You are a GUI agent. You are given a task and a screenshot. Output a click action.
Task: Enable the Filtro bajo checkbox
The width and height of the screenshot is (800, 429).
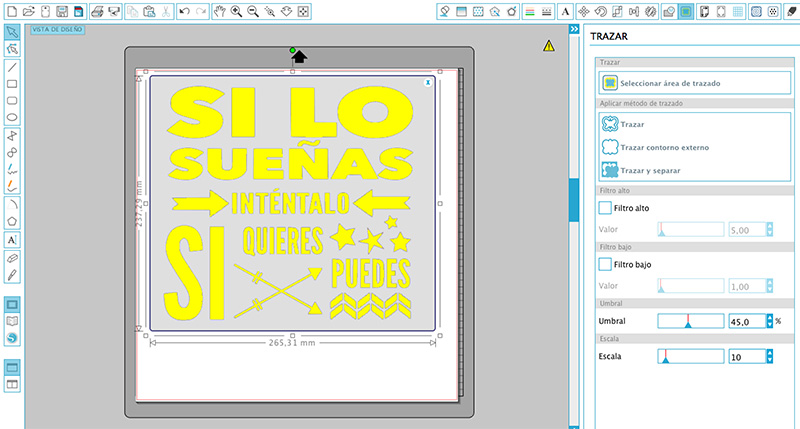(605, 265)
